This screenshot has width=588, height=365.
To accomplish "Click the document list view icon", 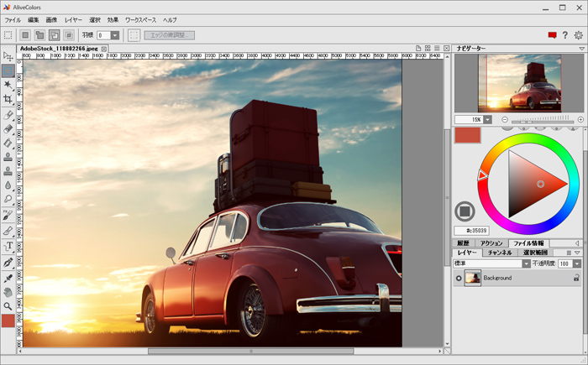I will (x=437, y=49).
